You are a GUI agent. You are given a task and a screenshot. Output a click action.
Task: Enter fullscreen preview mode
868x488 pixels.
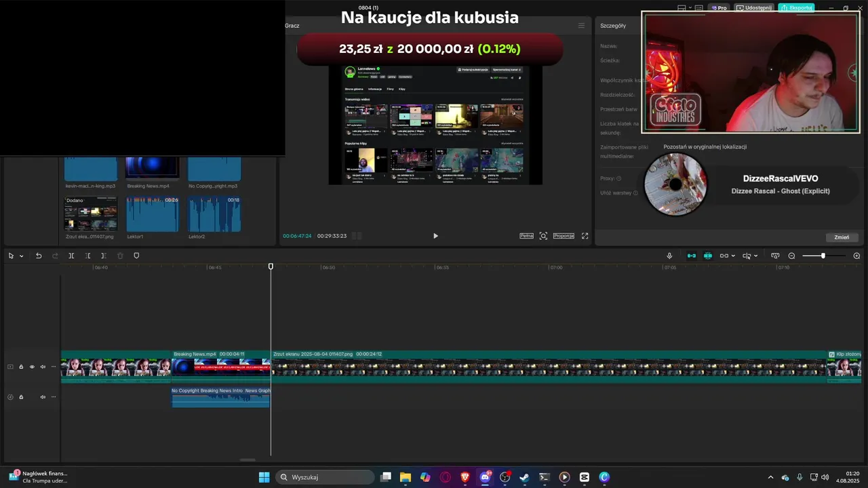[x=585, y=236]
